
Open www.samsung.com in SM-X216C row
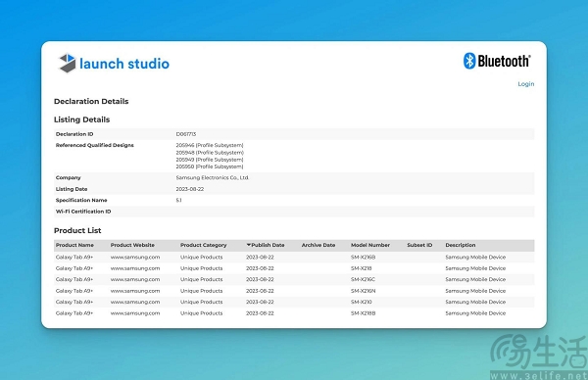(135, 279)
